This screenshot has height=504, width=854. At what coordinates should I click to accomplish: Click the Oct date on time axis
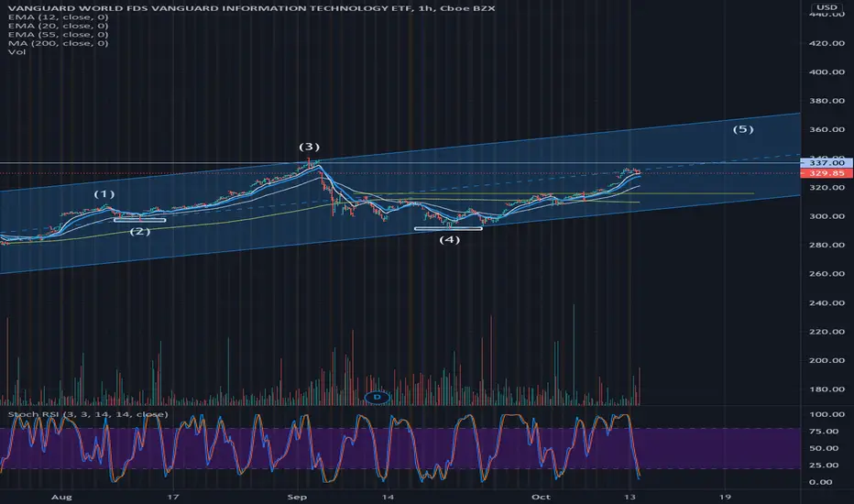point(541,497)
